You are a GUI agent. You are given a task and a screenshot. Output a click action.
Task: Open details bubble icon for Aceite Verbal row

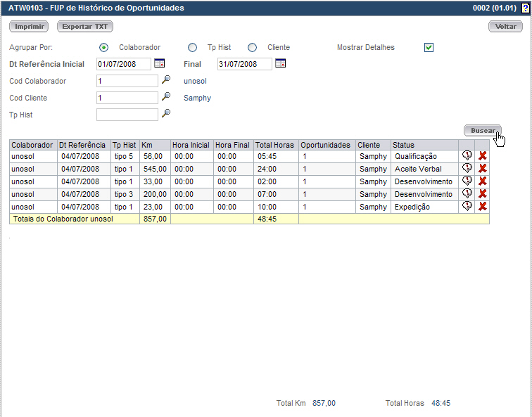point(467,169)
